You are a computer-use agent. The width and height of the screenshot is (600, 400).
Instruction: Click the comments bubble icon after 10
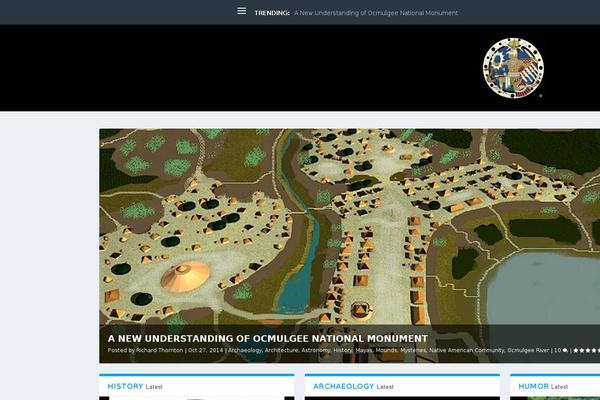tap(565, 350)
